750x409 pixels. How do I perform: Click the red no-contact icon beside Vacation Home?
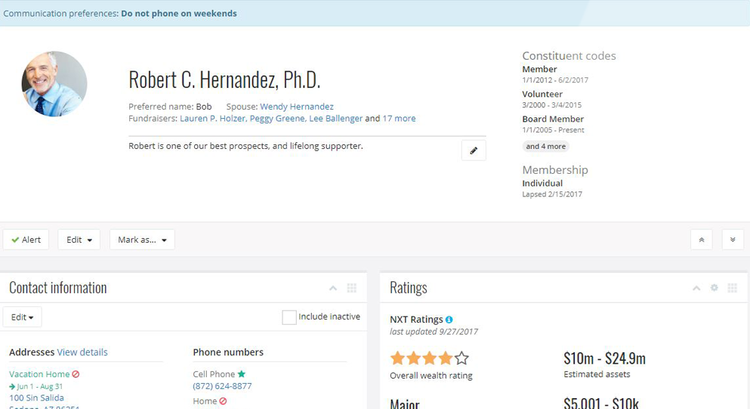[x=76, y=374]
